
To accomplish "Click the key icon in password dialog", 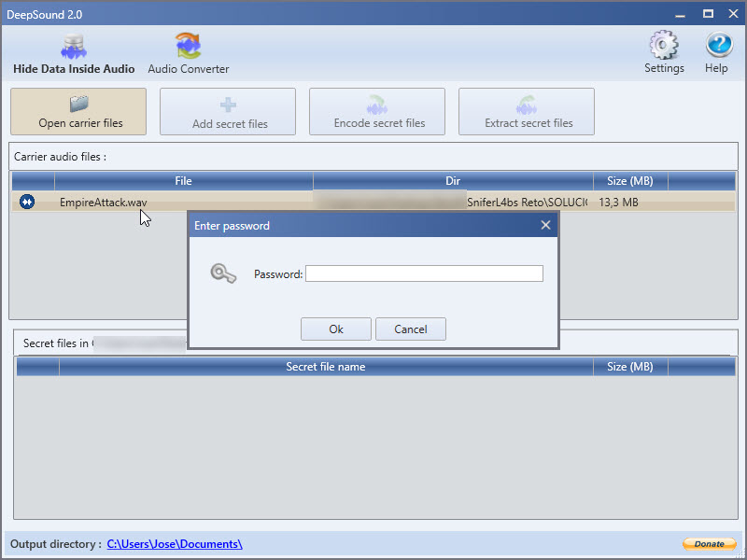I will [x=223, y=273].
